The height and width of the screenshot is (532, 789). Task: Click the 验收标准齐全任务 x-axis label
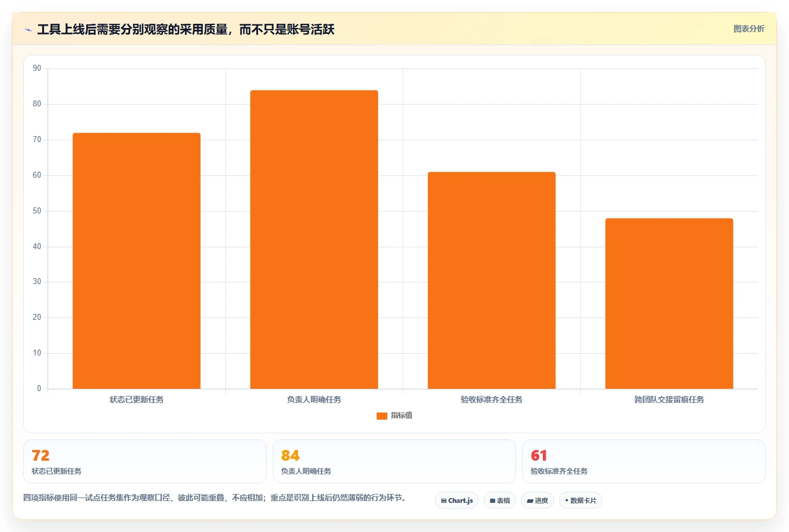click(x=492, y=399)
